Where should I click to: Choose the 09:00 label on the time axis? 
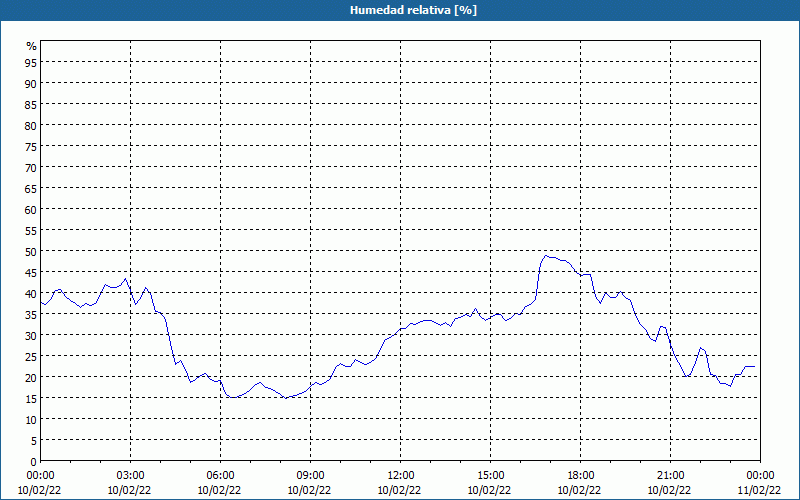pos(310,476)
